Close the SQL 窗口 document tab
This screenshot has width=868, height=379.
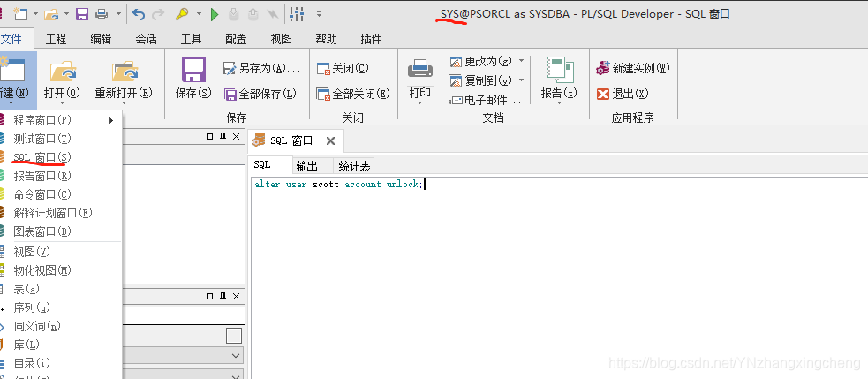[x=330, y=140]
